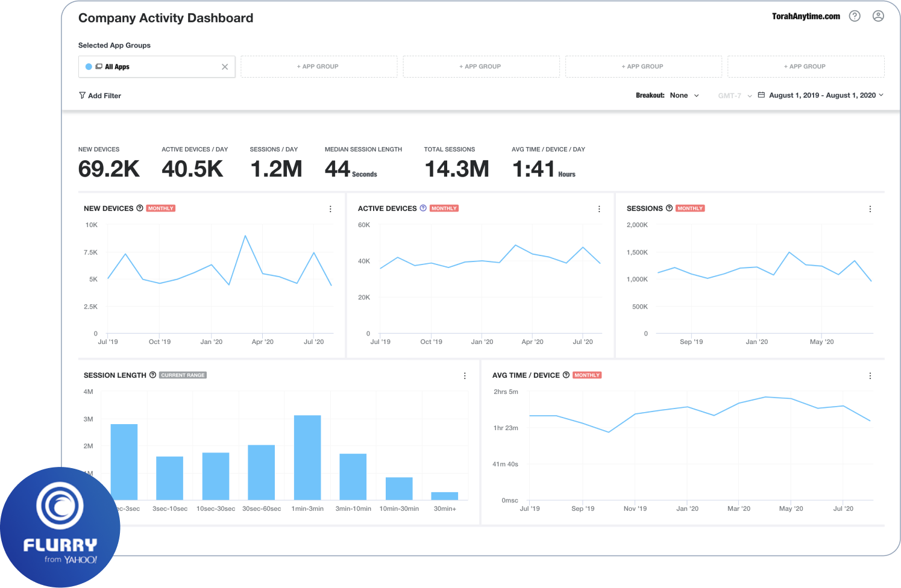Viewport: 901px width, 588px height.
Task: Open New Devices chart options menu
Action: (330, 209)
